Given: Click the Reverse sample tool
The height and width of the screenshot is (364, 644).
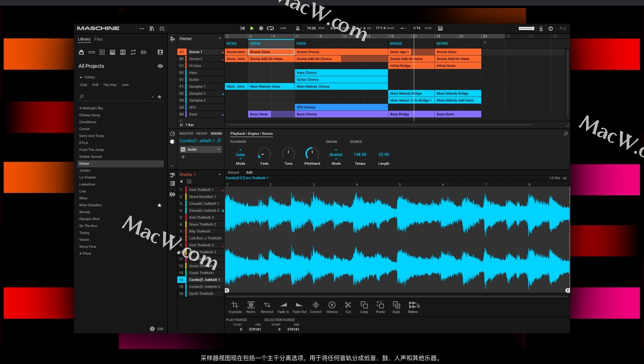Looking at the screenshot, I should click(x=267, y=307).
